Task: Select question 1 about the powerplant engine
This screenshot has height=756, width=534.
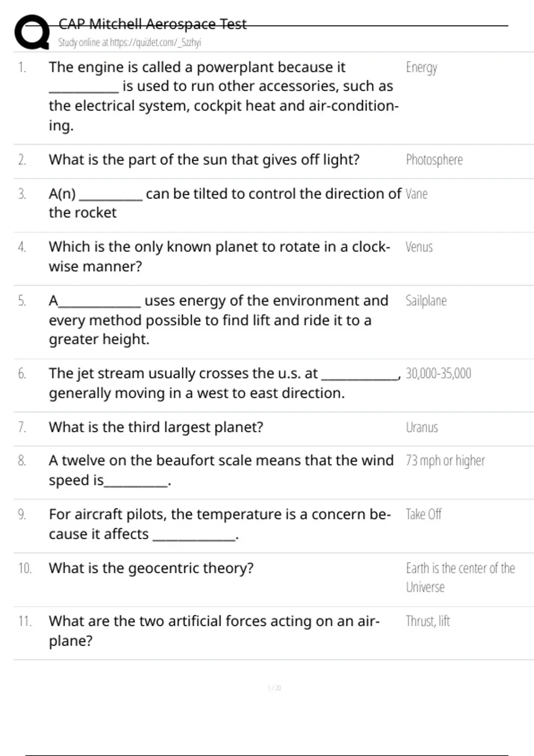Action: [223, 96]
